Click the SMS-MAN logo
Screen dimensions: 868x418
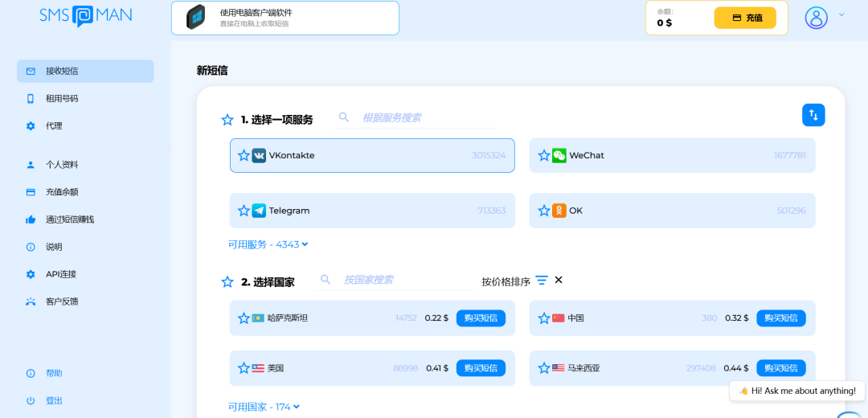click(85, 15)
